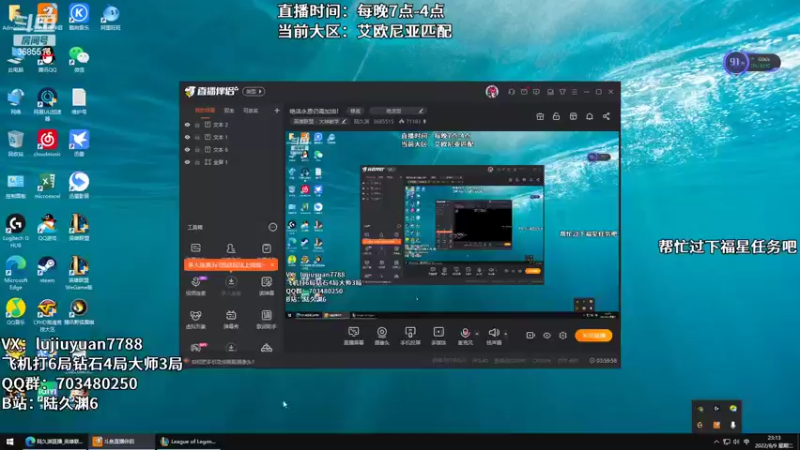Add a camera source (摄像头)

click(382, 336)
